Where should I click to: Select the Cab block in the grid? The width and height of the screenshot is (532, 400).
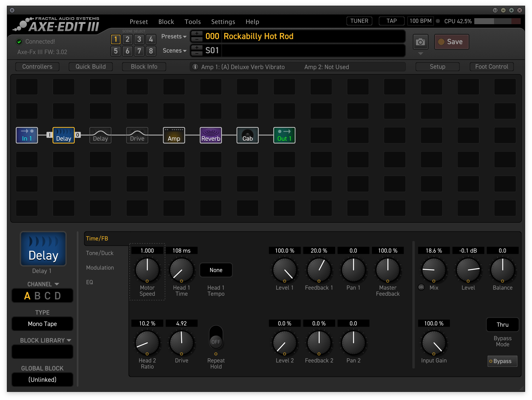click(248, 135)
